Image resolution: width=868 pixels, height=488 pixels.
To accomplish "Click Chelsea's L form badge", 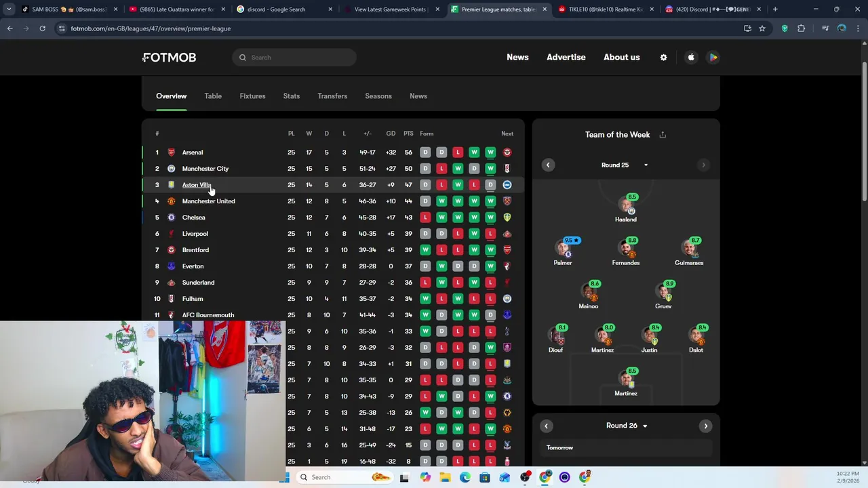I will click(425, 218).
